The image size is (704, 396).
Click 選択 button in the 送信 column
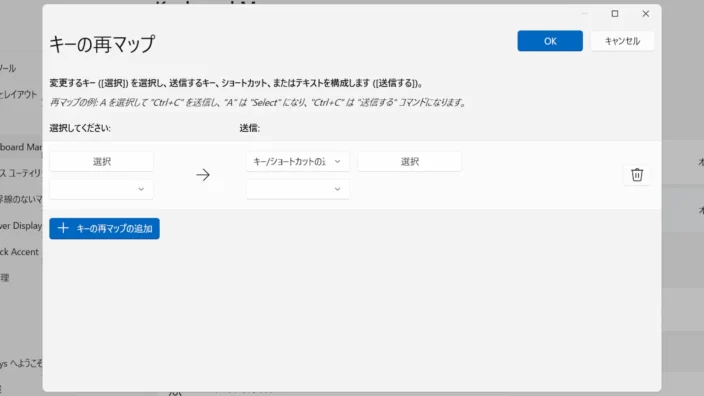pyautogui.click(x=409, y=162)
